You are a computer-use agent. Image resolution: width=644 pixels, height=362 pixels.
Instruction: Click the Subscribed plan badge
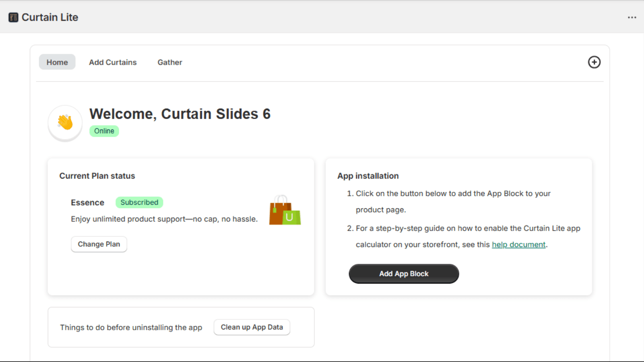(x=139, y=202)
